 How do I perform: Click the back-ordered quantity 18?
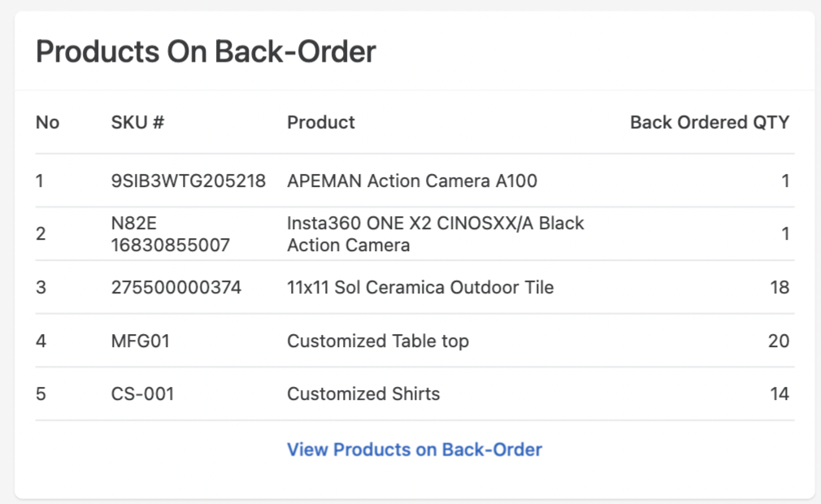(779, 287)
